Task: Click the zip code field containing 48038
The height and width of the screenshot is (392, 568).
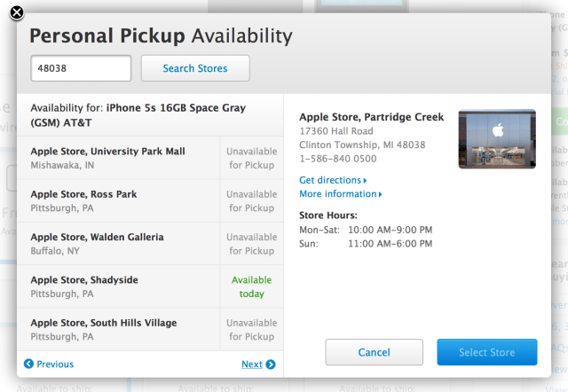Action: [x=81, y=68]
